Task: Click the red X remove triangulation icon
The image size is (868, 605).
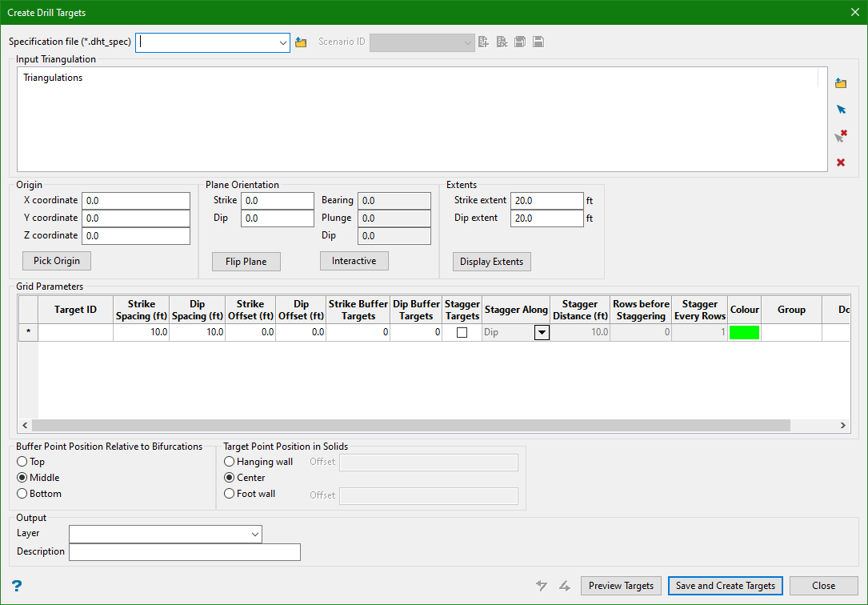Action: click(x=841, y=162)
